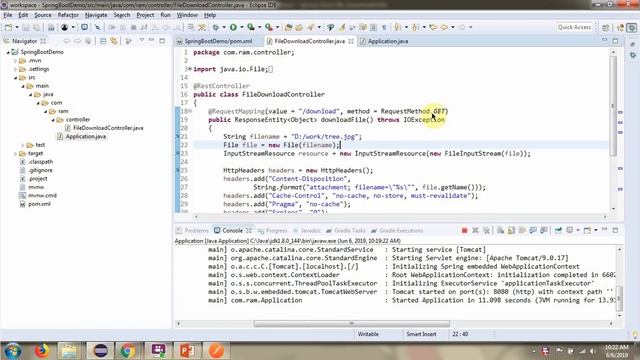
Task: Select Application.java in the Navigator tree
Action: 86,136
